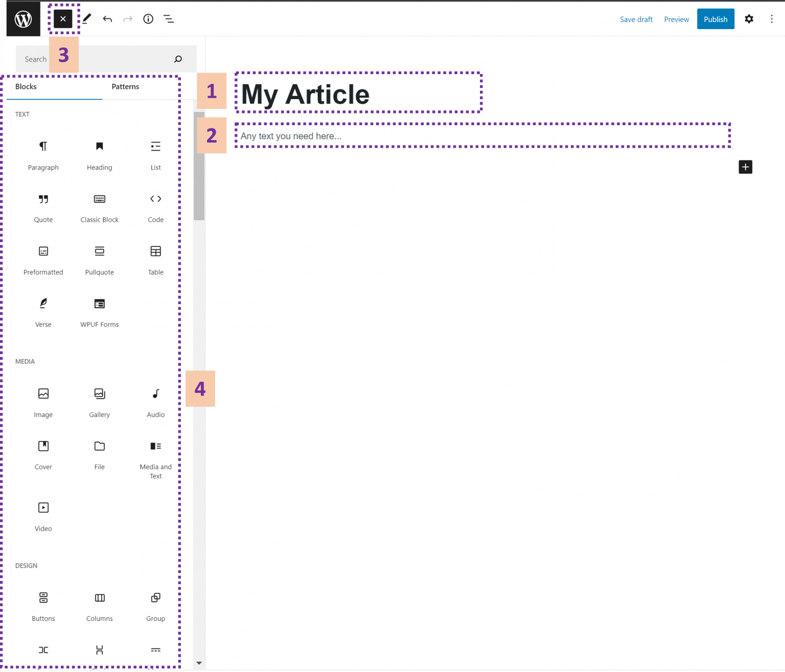Insert a Gallery block

pyautogui.click(x=100, y=403)
